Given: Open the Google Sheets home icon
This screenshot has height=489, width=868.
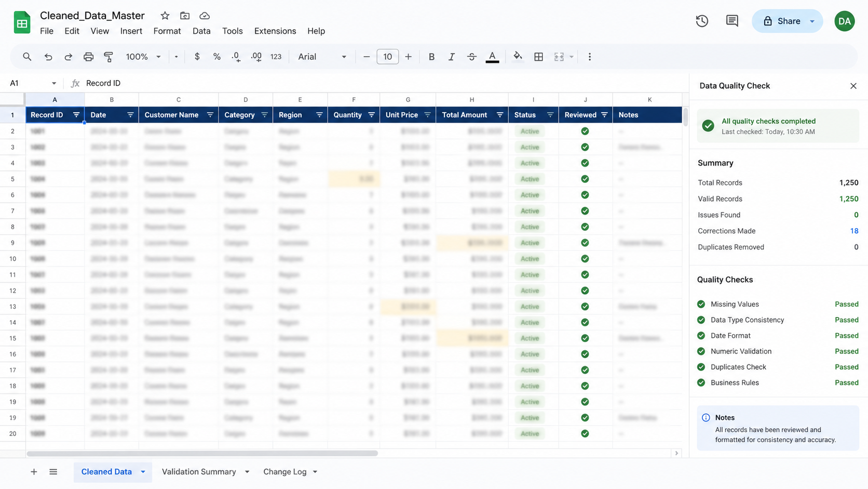Looking at the screenshot, I should point(22,23).
